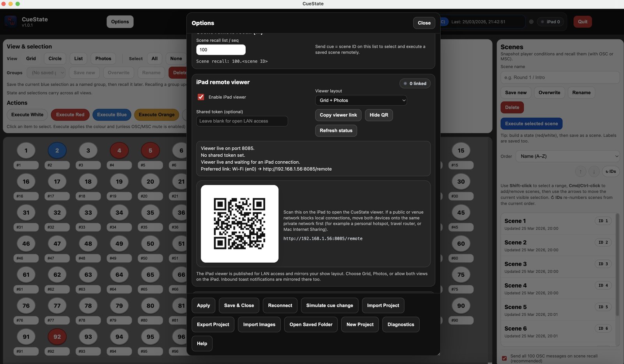Image resolution: width=624 pixels, height=364 pixels.
Task: Select player circle number 95
Action: [x=150, y=337]
